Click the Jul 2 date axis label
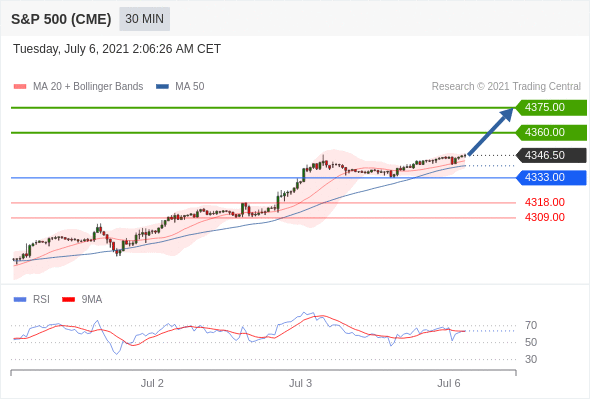The image size is (590, 400). (152, 383)
